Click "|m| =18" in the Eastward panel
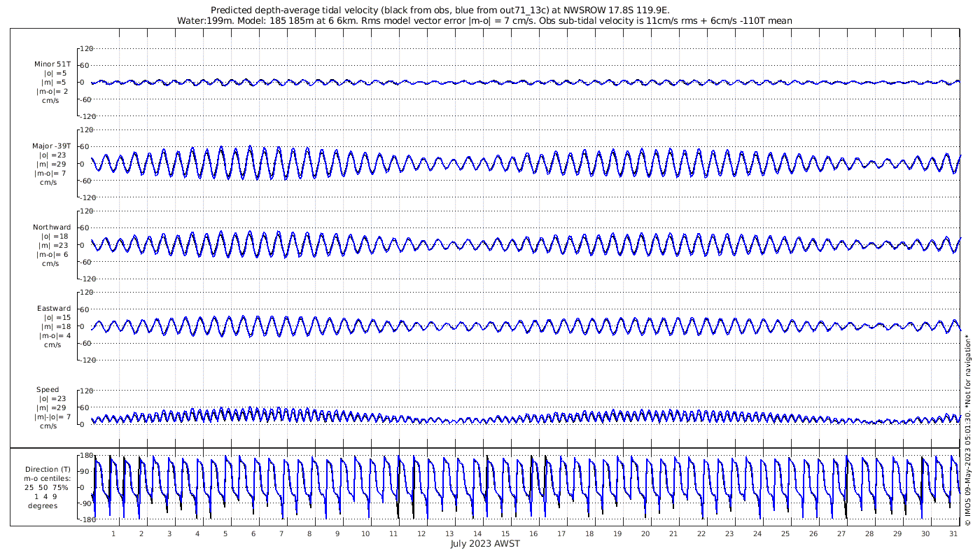The height and width of the screenshot is (560, 980). [56, 327]
